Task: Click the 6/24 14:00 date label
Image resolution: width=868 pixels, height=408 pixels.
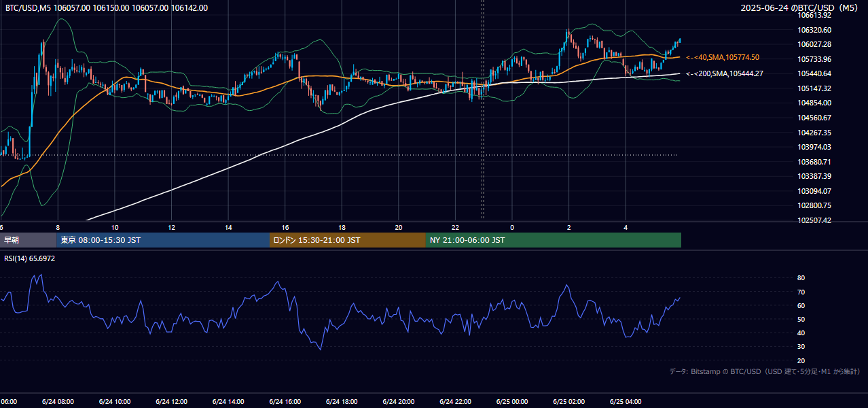Action: [x=228, y=401]
